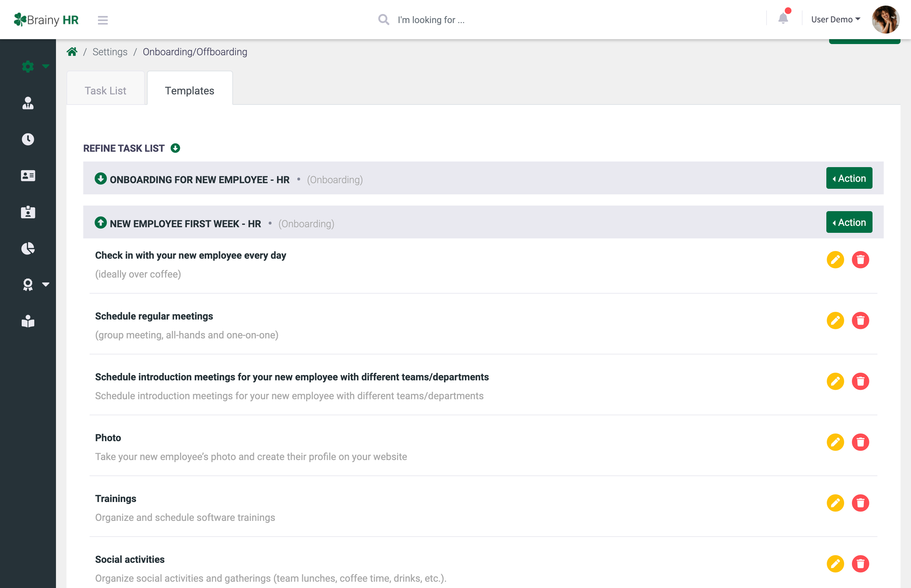Screen dimensions: 911x588
Task: Expand the settings gear dropdown arrow
Action: point(45,66)
